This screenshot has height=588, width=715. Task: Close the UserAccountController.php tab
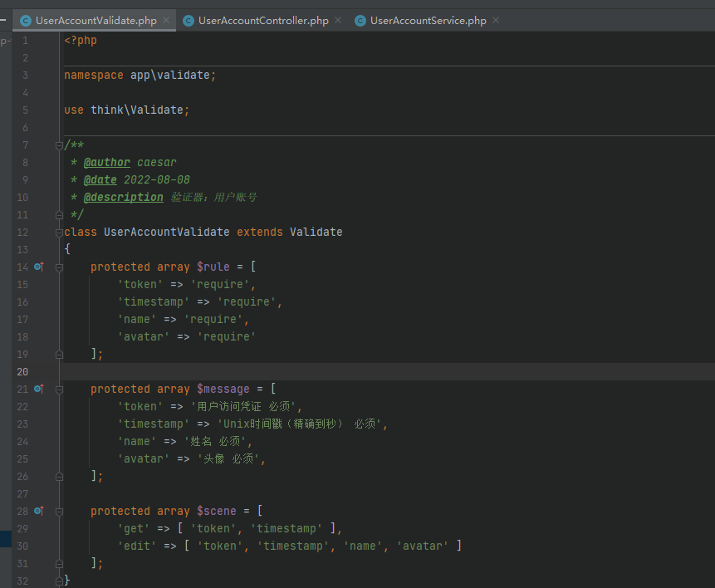point(338,20)
